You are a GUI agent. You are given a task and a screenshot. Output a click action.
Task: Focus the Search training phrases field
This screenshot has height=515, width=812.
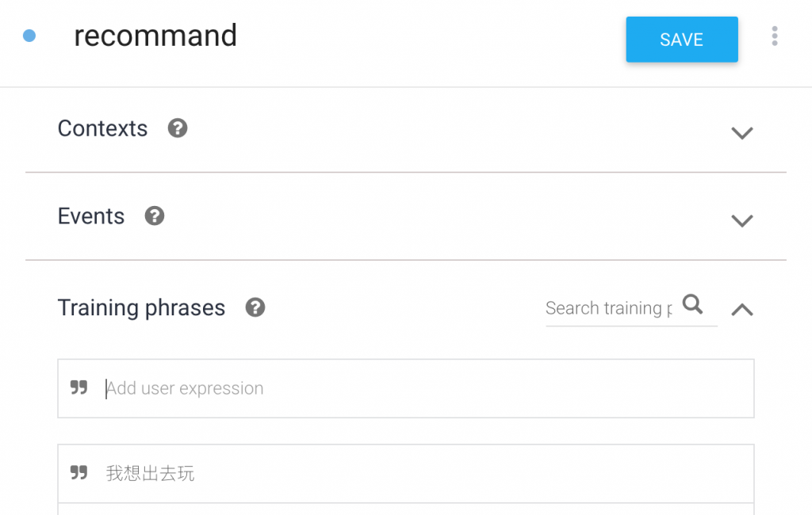607,308
